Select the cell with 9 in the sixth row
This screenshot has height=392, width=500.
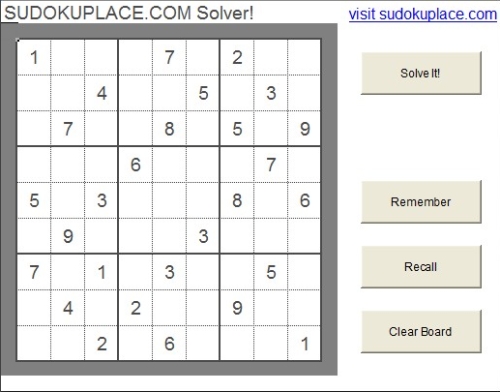point(68,236)
